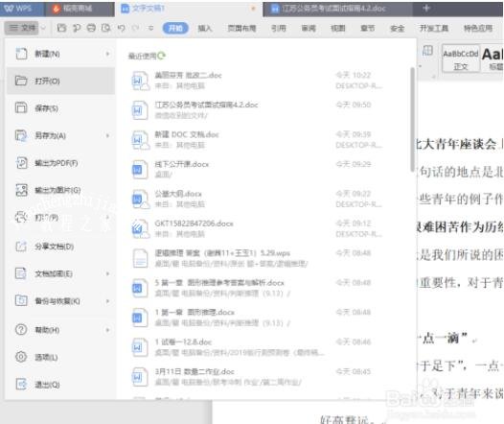This screenshot has height=424, width=504.
Task: Switch to the 视图 ribbon tab
Action: point(338,29)
